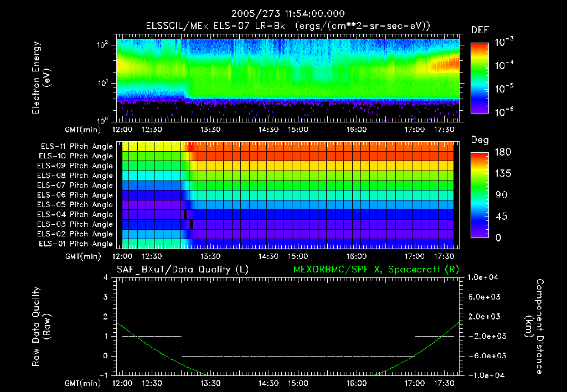Screen dimensions: 567x392
Task: Click the black gap cell in ELS-04 row
Action: click(185, 214)
